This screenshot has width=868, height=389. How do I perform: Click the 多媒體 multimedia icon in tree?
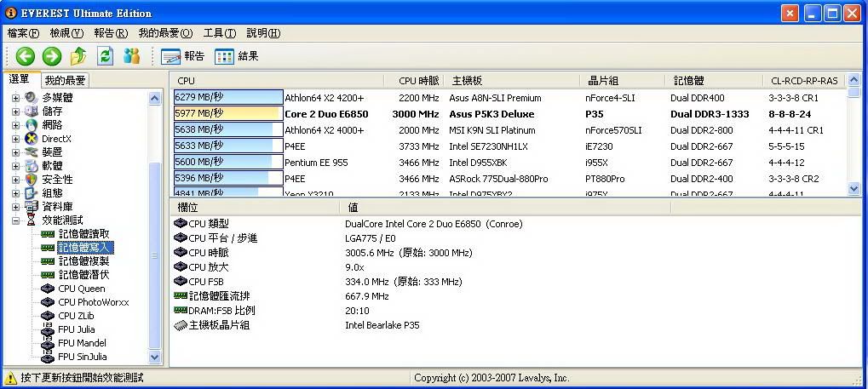coord(32,98)
